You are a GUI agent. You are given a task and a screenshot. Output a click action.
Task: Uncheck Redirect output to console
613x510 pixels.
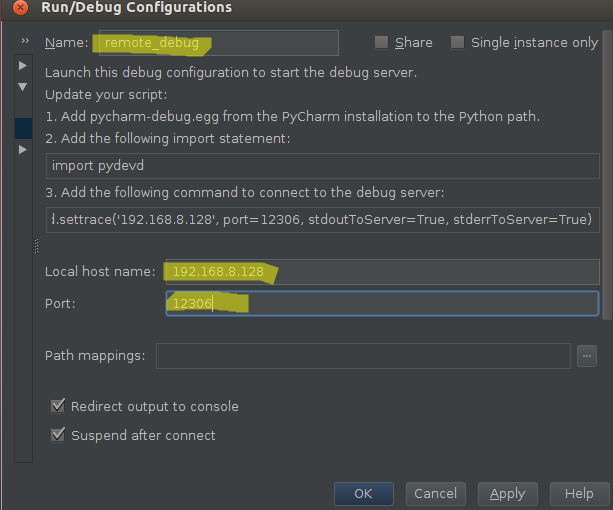58,406
